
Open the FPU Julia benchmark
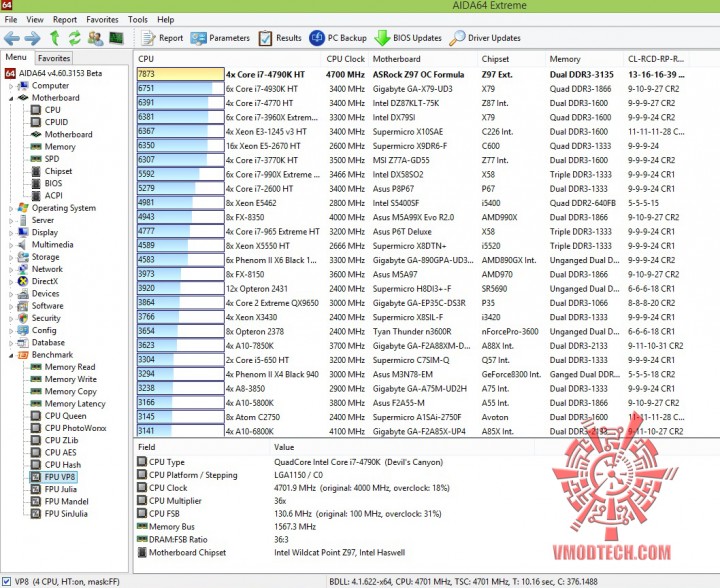tap(60, 489)
